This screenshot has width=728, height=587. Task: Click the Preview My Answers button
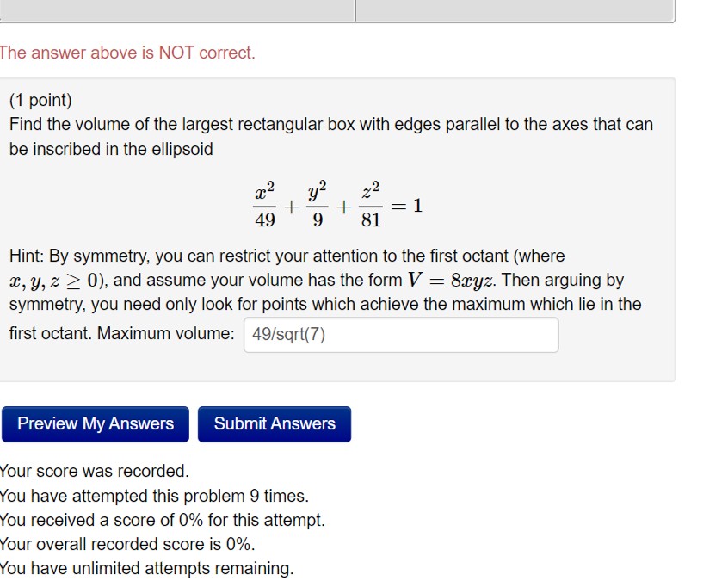[x=95, y=423]
